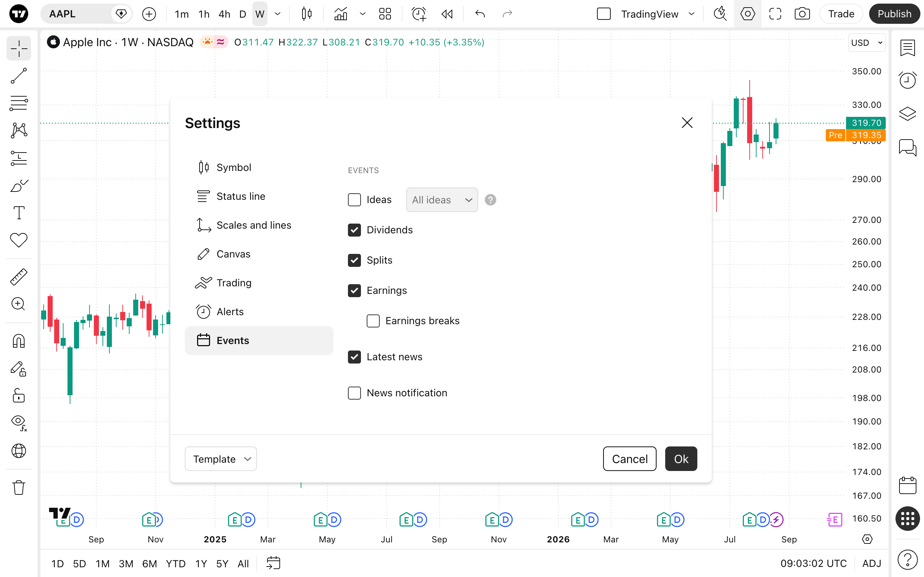924x577 pixels.
Task: Take a chart snapshot with camera icon
Action: click(802, 14)
